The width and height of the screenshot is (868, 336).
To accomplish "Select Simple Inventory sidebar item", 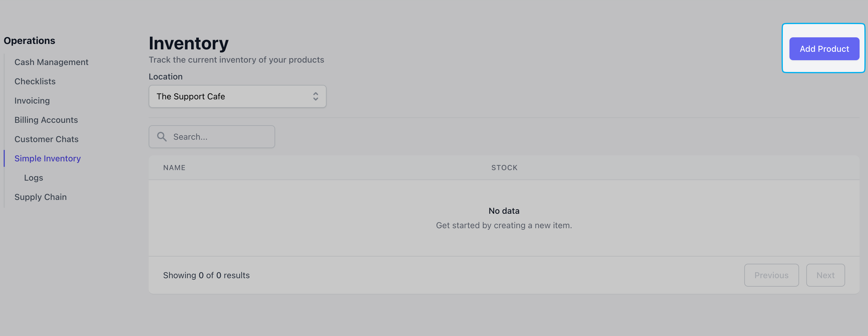I will (48, 158).
